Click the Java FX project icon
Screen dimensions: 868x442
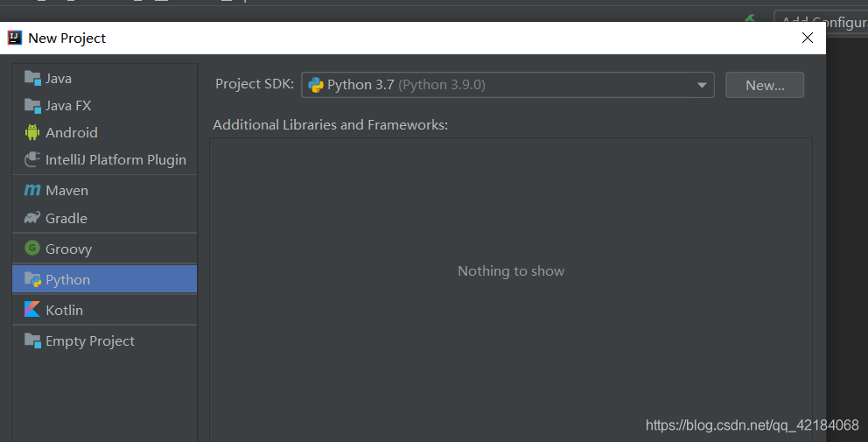(x=32, y=106)
